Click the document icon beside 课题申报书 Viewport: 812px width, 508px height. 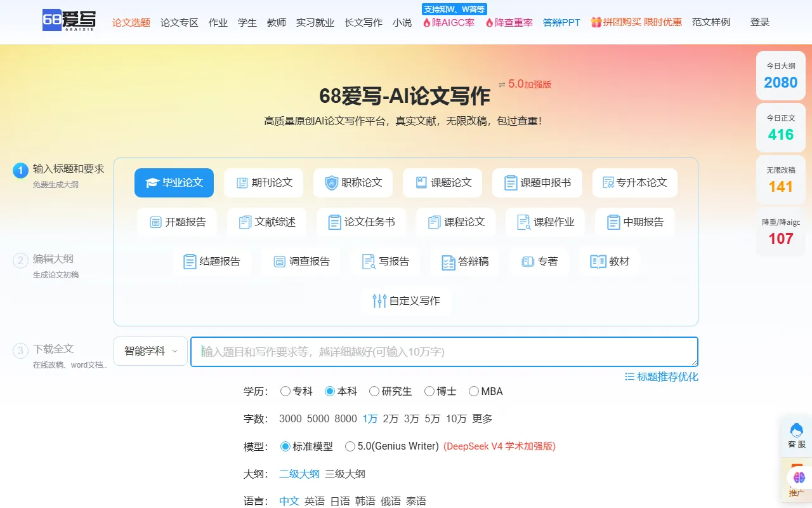pyautogui.click(x=511, y=183)
